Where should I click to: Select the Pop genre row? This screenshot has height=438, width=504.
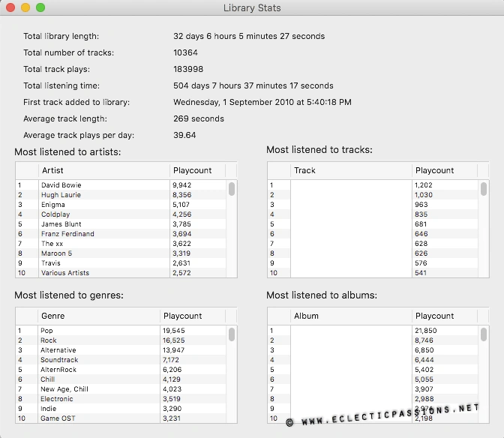(x=121, y=331)
